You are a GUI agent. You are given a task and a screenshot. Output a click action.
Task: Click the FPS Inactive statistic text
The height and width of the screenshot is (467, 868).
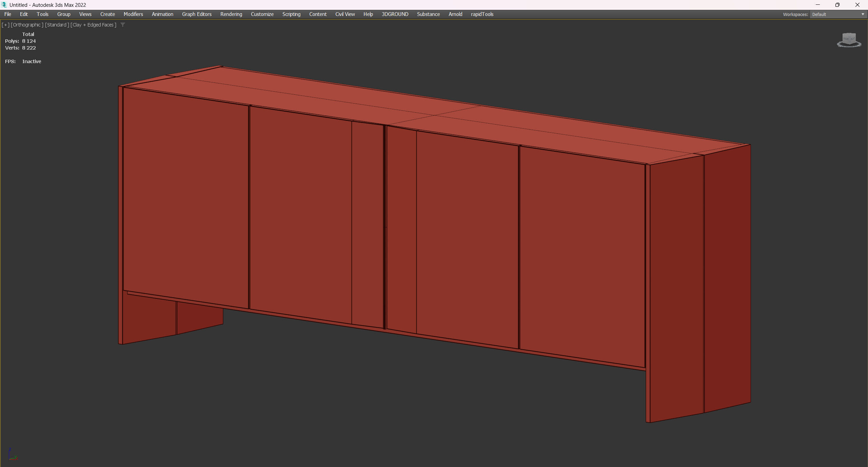coord(23,61)
